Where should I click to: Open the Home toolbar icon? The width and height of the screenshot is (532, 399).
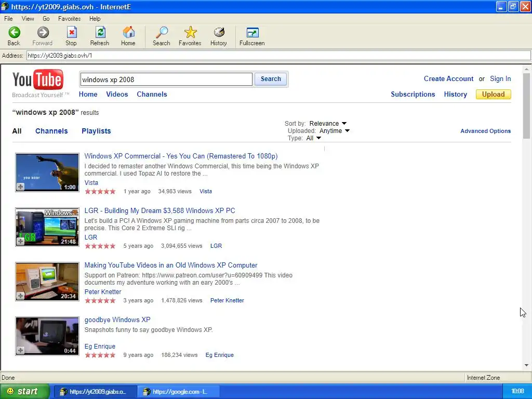(x=128, y=36)
